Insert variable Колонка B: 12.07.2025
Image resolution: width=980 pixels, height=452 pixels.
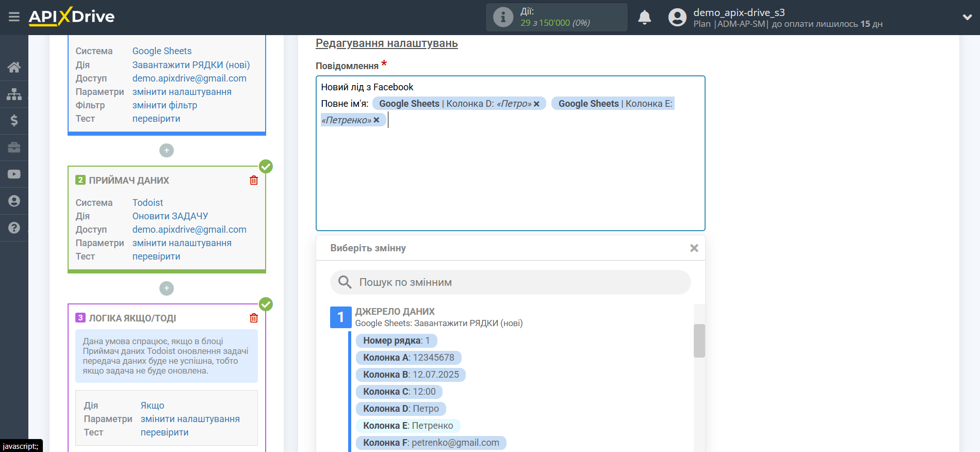(x=411, y=375)
